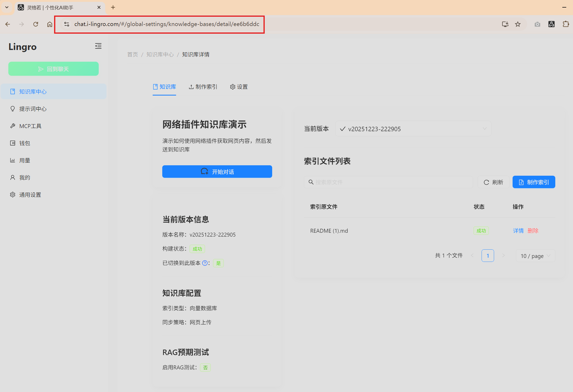View 用量 usage chart icon
Viewport: 573px width, 392px height.
click(13, 160)
